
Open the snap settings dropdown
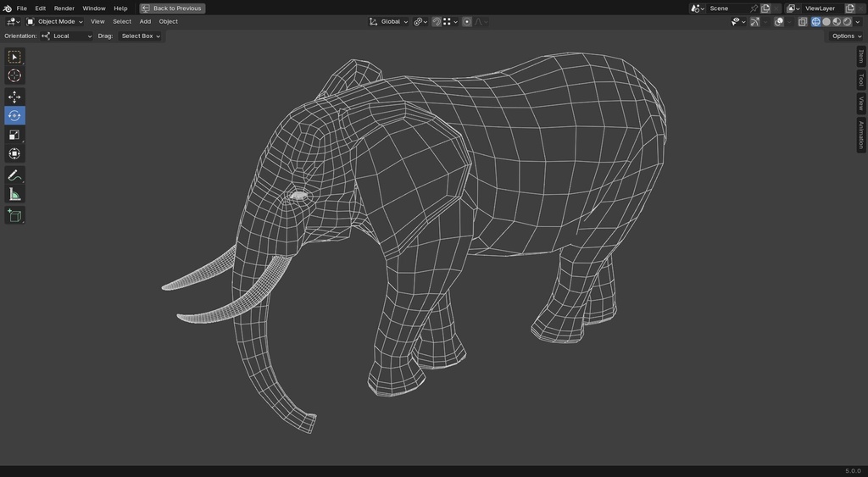click(451, 21)
